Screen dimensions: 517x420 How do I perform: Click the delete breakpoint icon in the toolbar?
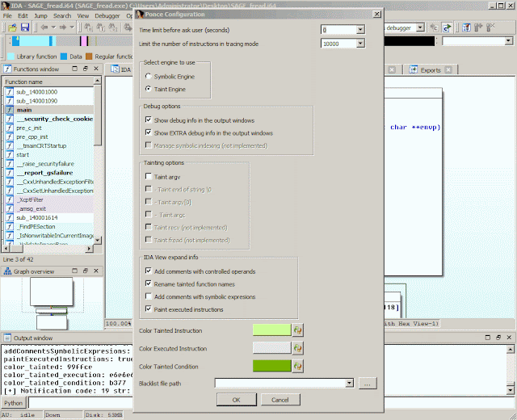tap(490, 27)
